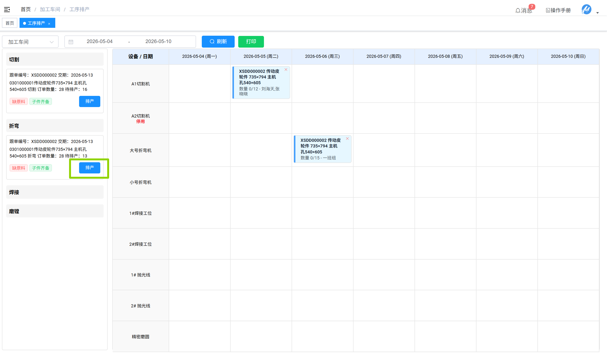Collapse the 切割 section header
Screen dimensions: 607x364
tap(55, 59)
